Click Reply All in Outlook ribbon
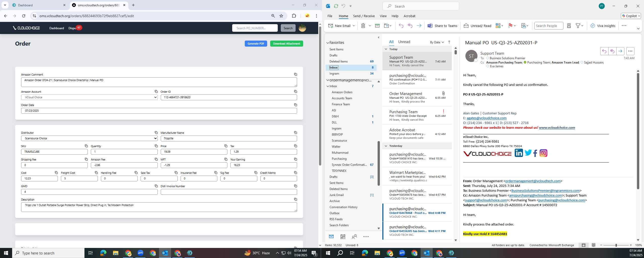This screenshot has width=644, height=258. (410, 26)
